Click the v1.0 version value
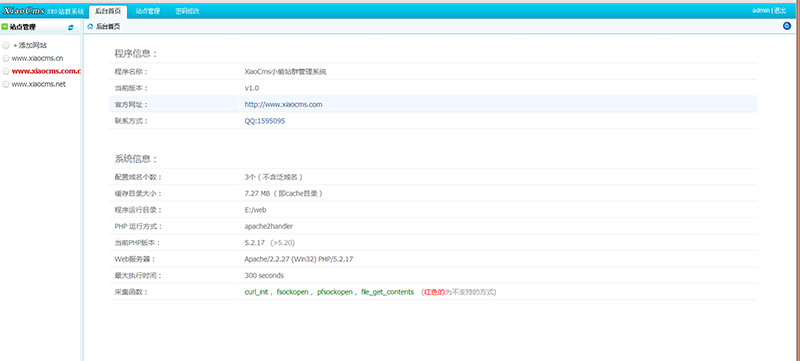 tap(252, 88)
